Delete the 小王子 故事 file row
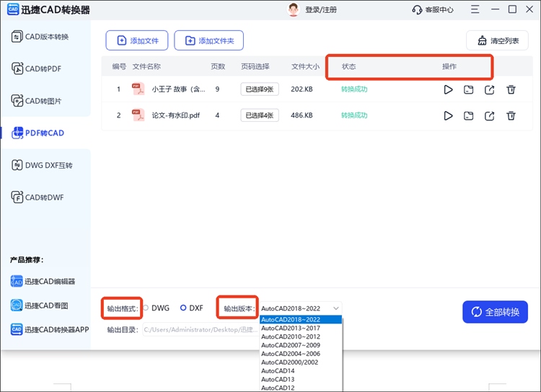This screenshot has width=541, height=392. point(511,89)
